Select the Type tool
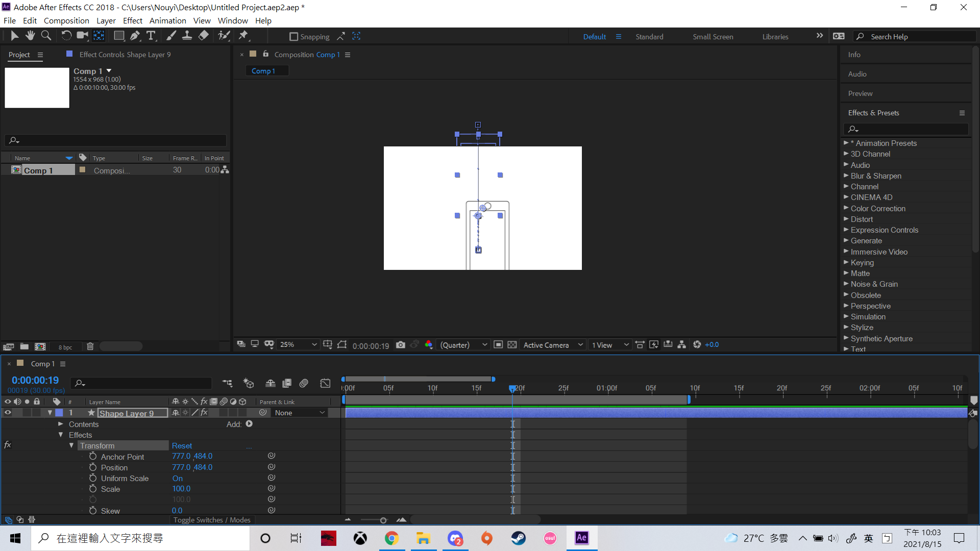This screenshot has height=551, width=980. click(151, 36)
